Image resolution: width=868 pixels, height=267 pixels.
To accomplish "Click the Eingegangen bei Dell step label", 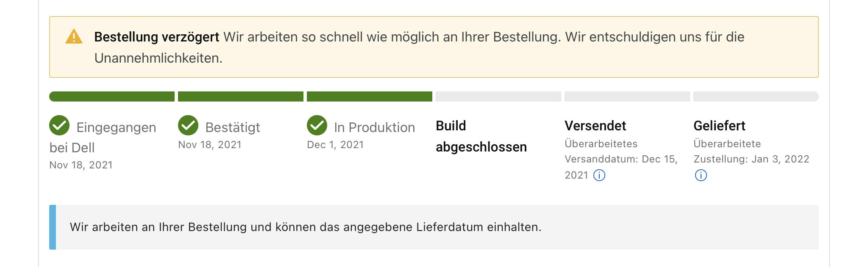I will coord(103,138).
